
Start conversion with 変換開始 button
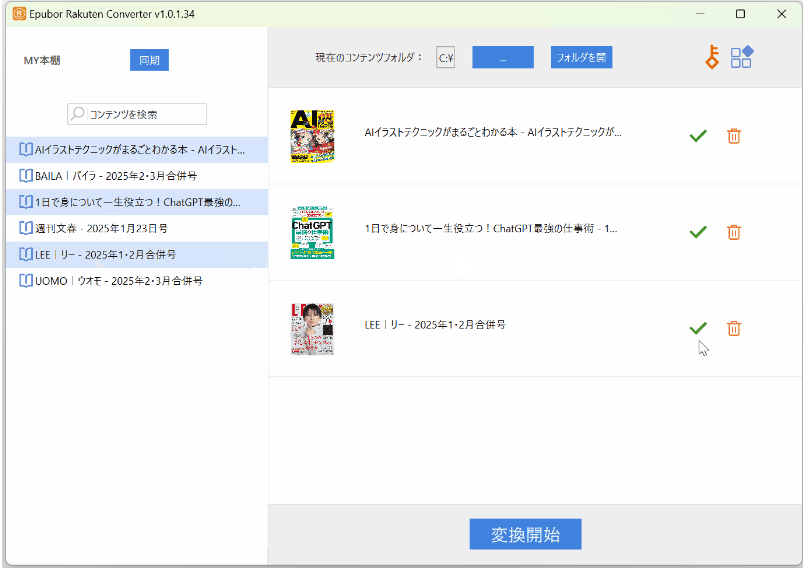(x=525, y=534)
